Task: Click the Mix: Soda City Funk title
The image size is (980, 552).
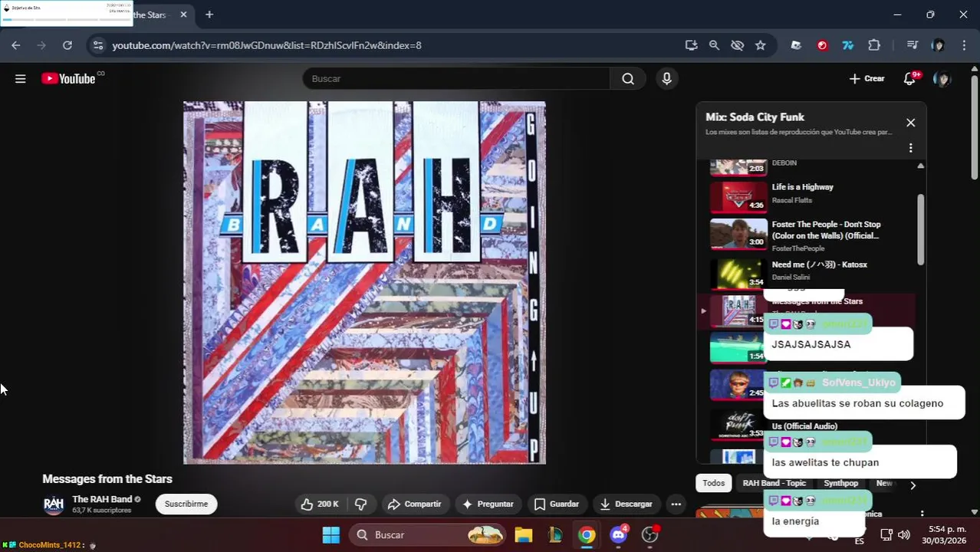Action: 755,117
